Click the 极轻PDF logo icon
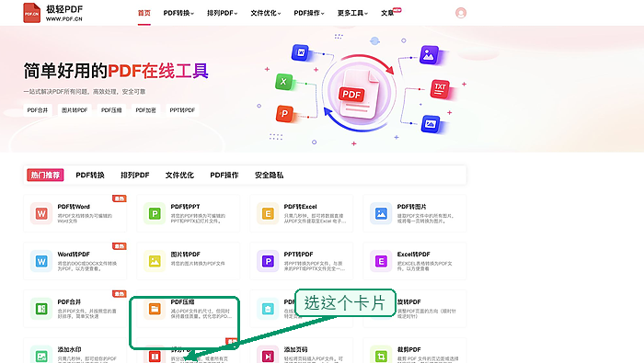This screenshot has width=644, height=363. 31,13
